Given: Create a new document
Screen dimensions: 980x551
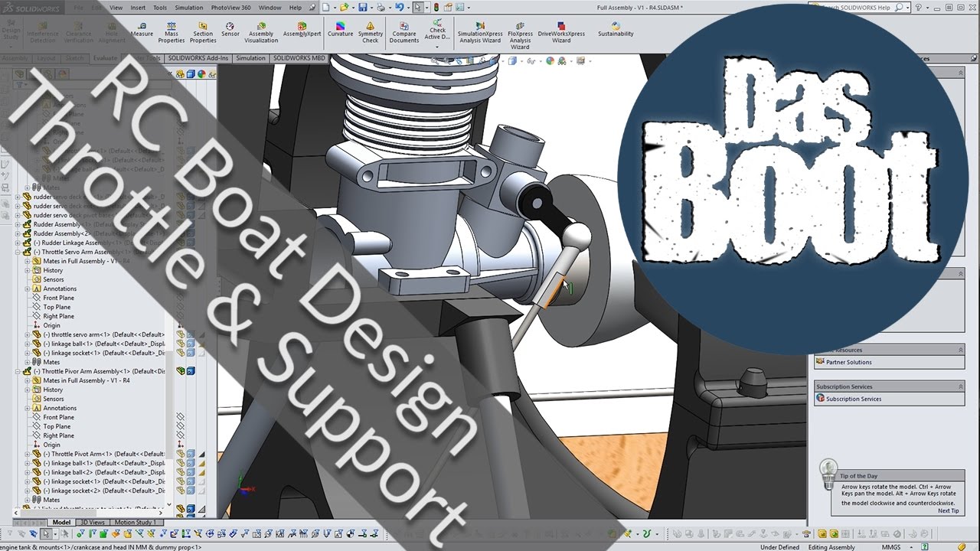Looking at the screenshot, I should [325, 7].
